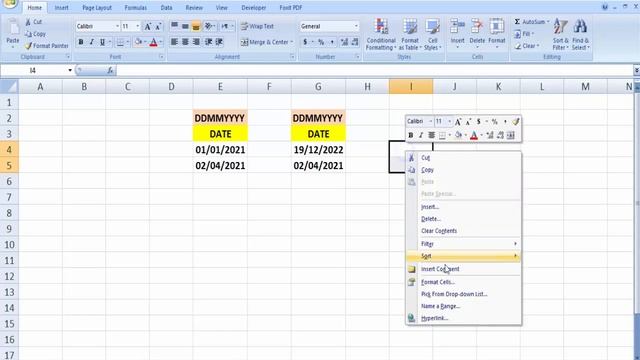Choose Insert Comment from context menu
This screenshot has height=360, width=640.
[464, 269]
